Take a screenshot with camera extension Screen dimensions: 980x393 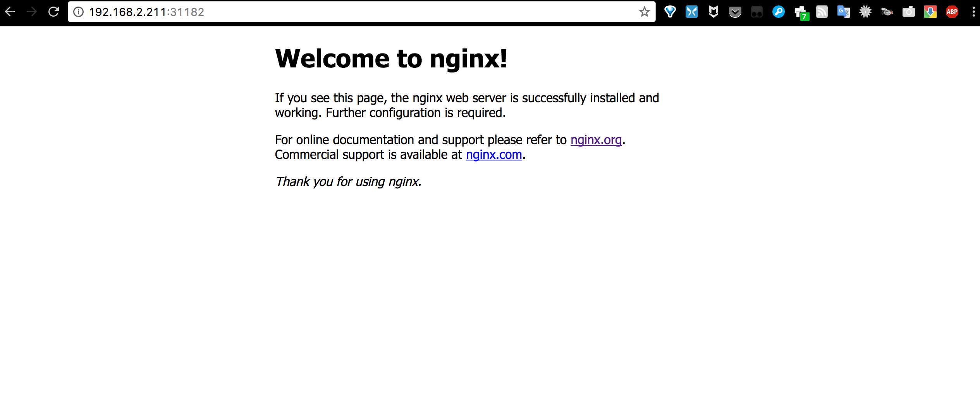[909, 12]
